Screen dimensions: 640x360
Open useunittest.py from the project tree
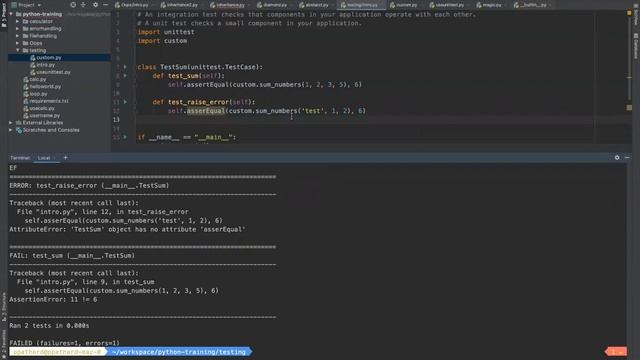(53, 72)
